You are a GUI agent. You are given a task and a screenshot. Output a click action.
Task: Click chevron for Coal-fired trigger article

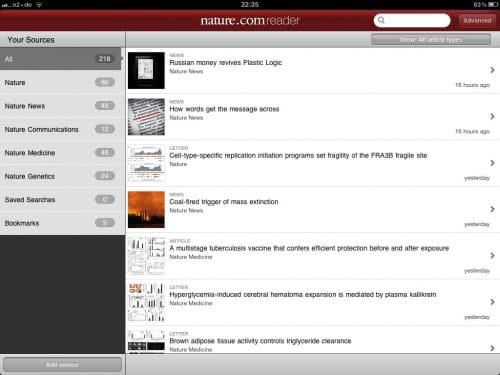tap(492, 209)
